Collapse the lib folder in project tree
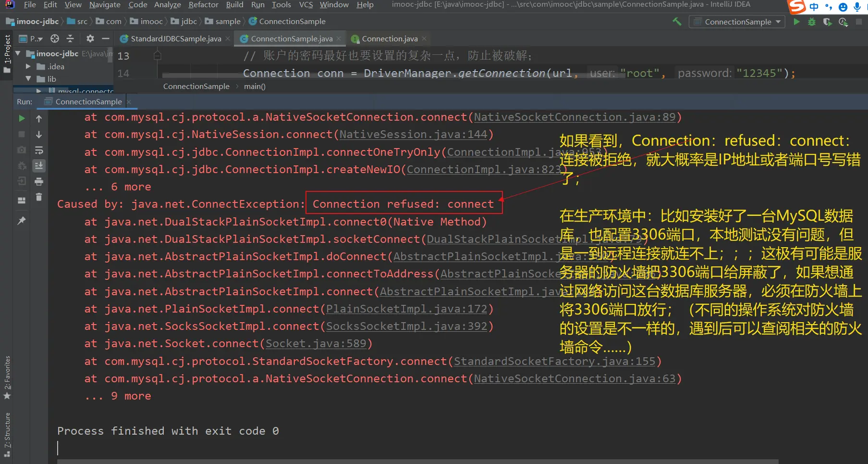The width and height of the screenshot is (868, 464). pos(28,79)
